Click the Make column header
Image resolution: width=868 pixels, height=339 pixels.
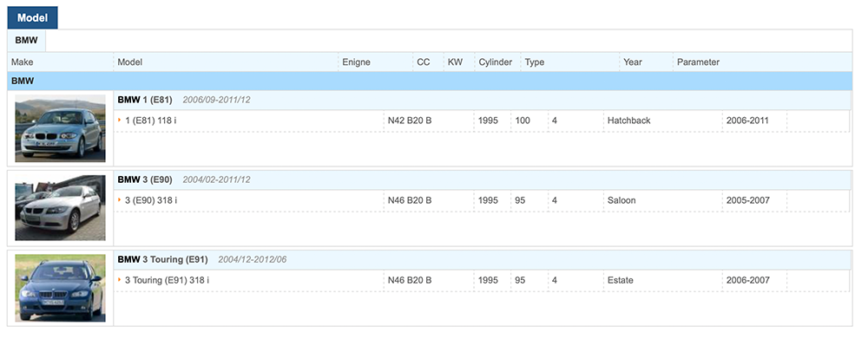click(x=23, y=62)
